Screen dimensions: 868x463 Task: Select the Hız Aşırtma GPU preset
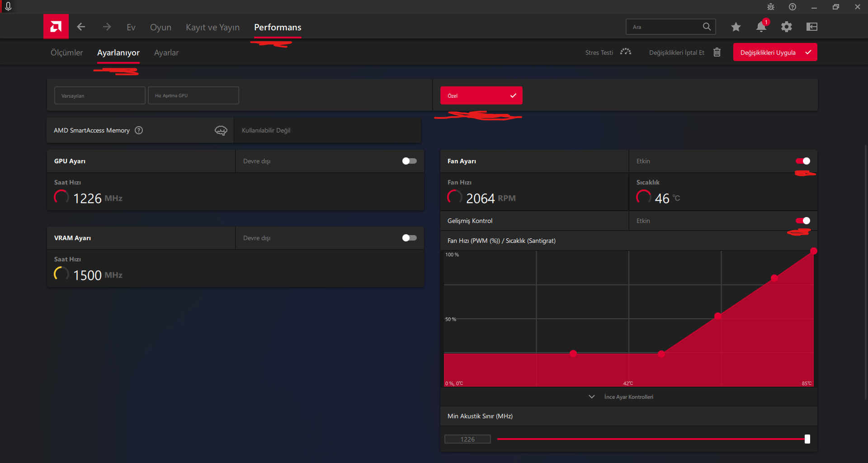pyautogui.click(x=193, y=95)
